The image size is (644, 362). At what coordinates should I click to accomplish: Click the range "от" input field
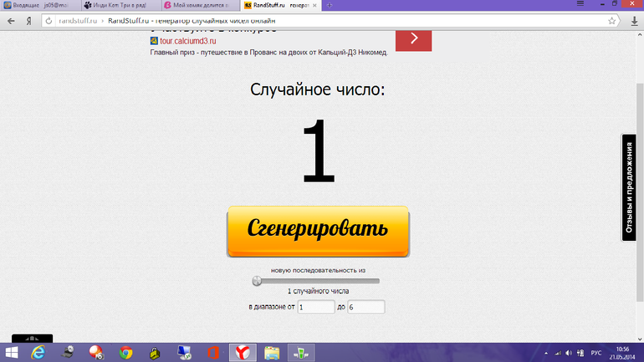316,308
